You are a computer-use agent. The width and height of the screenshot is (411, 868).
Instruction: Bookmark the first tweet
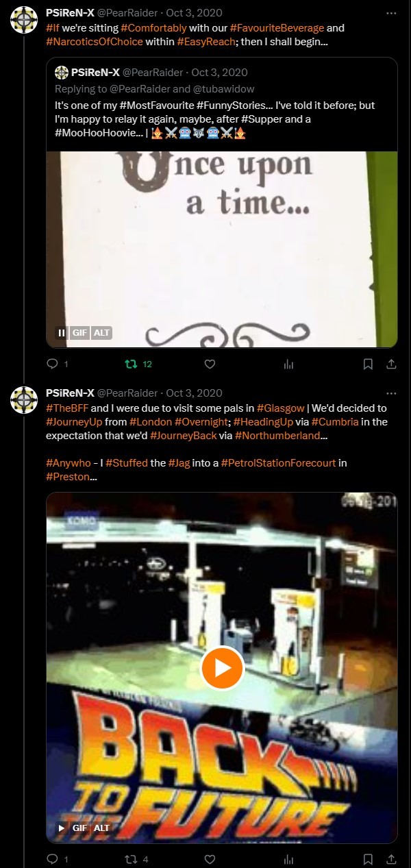(368, 364)
